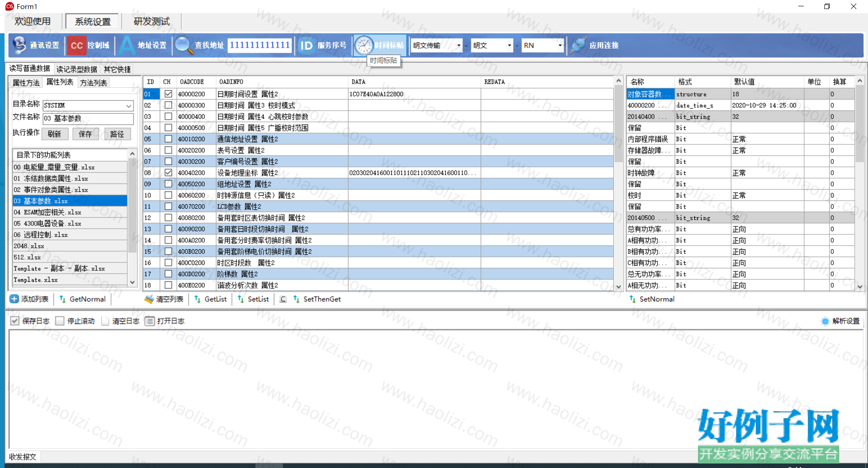Screen dimensions: 868x468
Task: Click the right table scrollbar down arrow
Action: [x=859, y=286]
